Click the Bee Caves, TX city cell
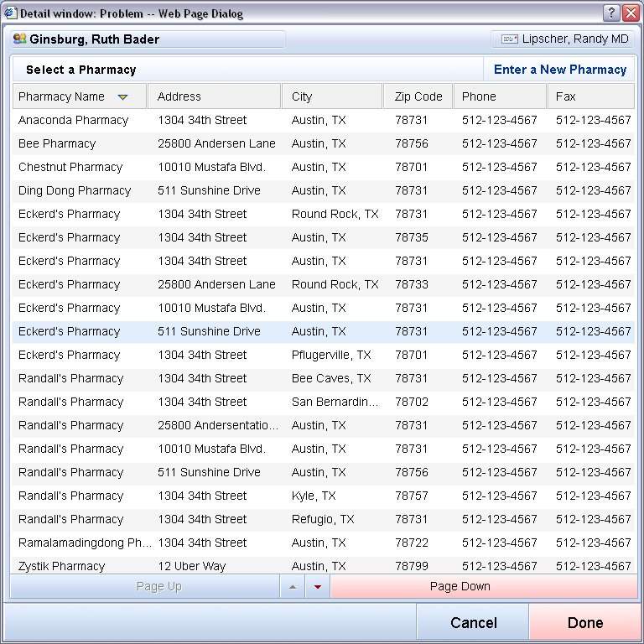This screenshot has height=644, width=644. pyautogui.click(x=331, y=378)
